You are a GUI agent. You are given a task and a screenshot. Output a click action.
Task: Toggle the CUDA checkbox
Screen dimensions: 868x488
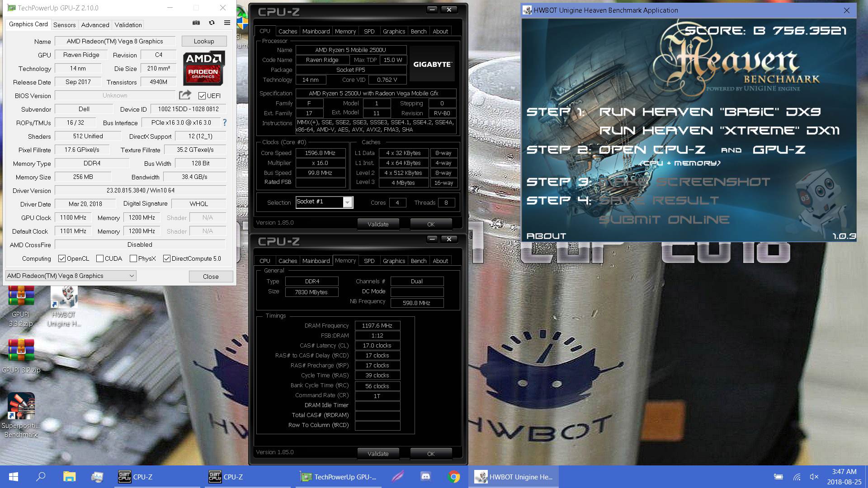click(x=100, y=258)
